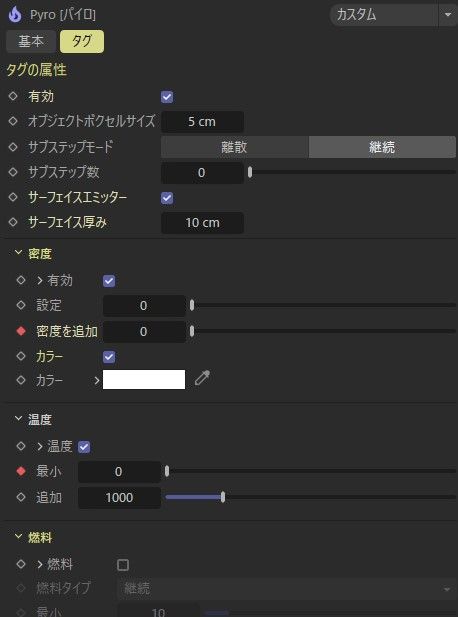458x617 pixels.
Task: Choose 継続 substep mode
Action: pyautogui.click(x=382, y=147)
